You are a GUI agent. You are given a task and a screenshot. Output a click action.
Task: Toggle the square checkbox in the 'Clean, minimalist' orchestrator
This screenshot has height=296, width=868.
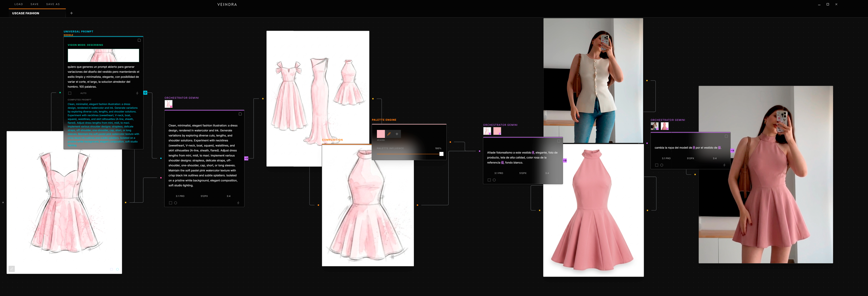pos(171,203)
